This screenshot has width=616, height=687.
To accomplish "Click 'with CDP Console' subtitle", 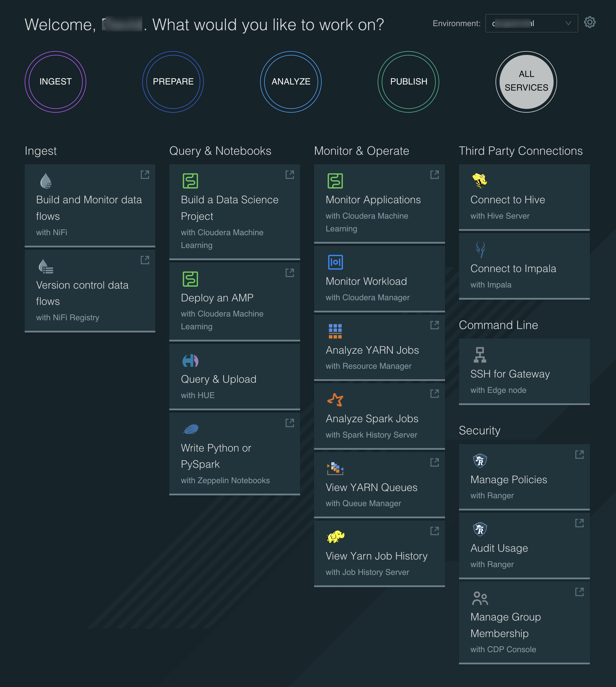I will tap(503, 650).
